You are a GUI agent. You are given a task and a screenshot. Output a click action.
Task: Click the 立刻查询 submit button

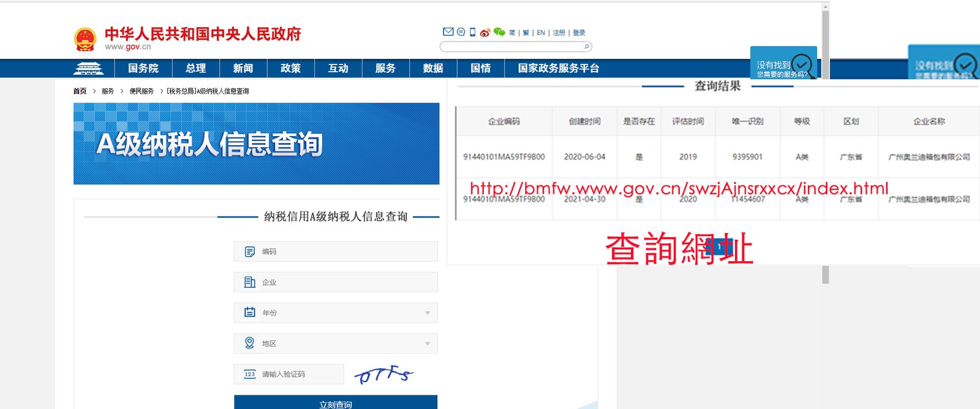[x=336, y=403]
